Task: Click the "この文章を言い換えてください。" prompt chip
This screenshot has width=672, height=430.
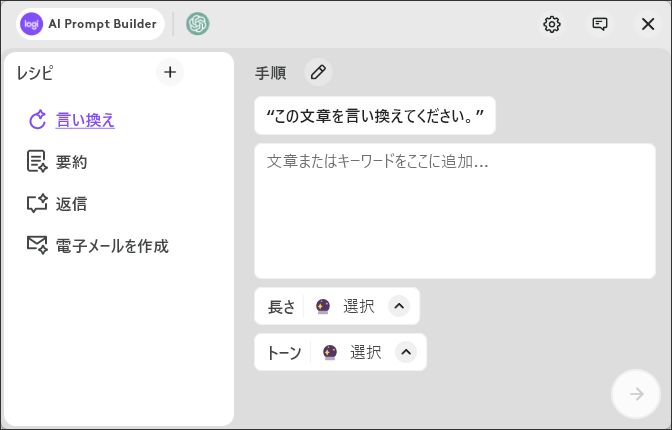Action: tap(375, 116)
